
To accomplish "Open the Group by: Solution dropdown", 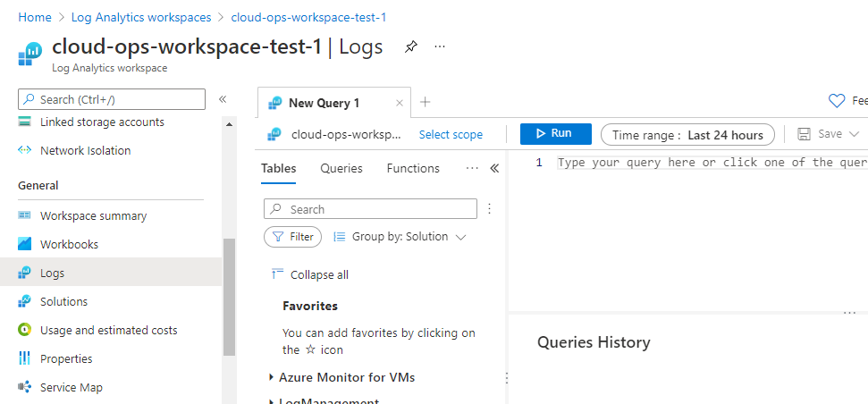I will click(400, 237).
